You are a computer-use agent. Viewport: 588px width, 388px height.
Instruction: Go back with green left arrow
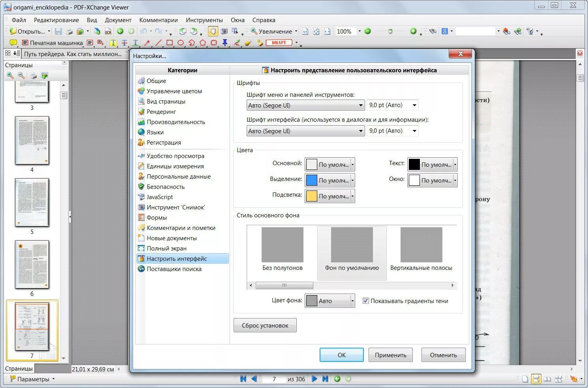click(120, 31)
